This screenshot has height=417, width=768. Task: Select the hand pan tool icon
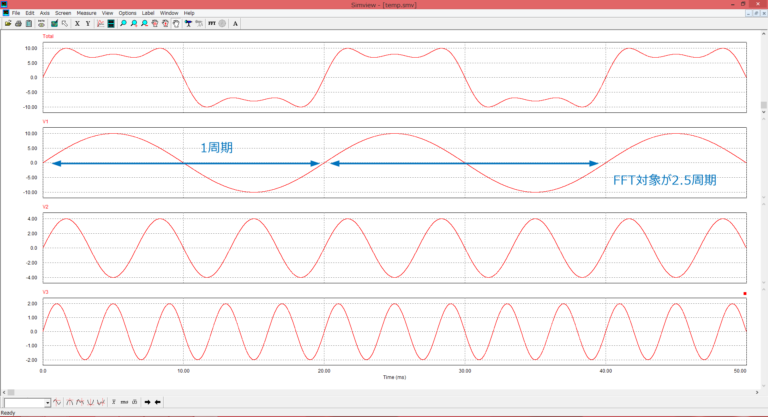pyautogui.click(x=176, y=23)
